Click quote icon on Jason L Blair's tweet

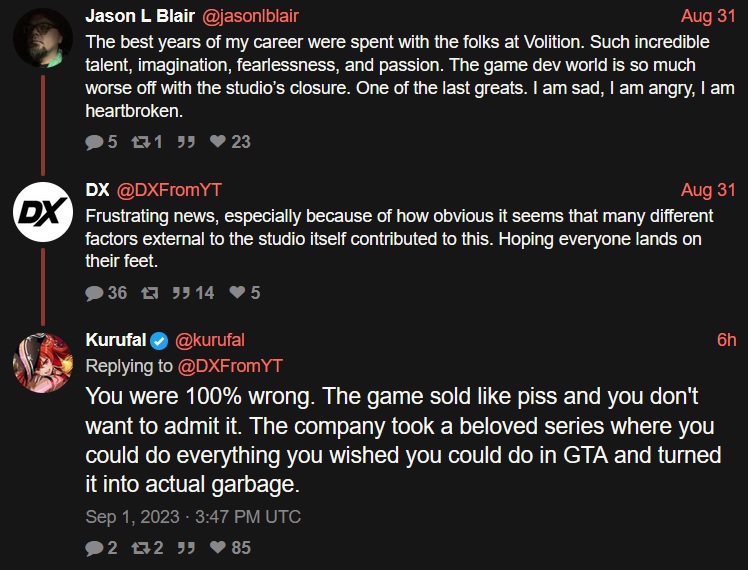click(185, 142)
